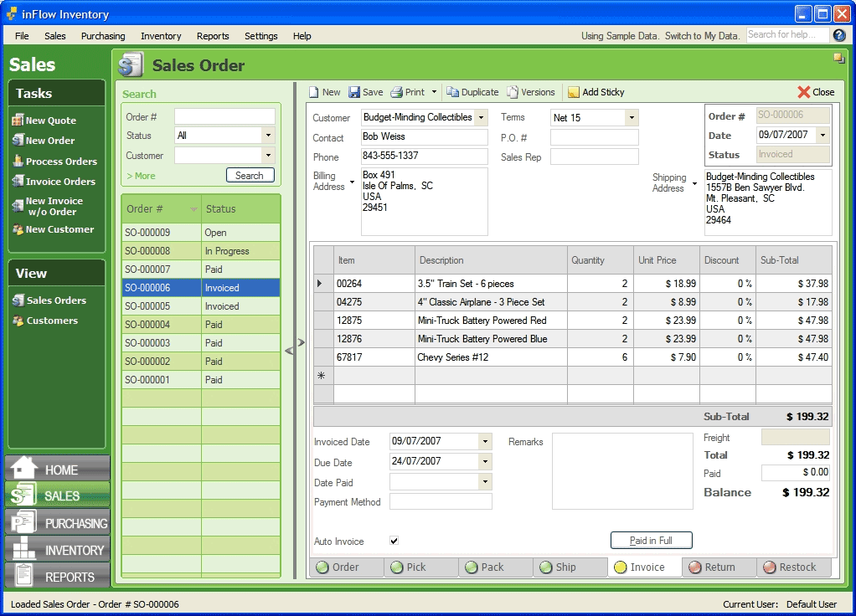The image size is (856, 616).
Task: Expand the Terms dropdown
Action: [632, 118]
